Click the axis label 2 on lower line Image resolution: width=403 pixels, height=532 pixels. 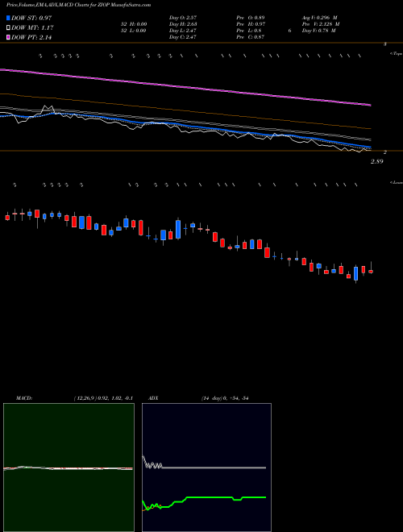coord(385,152)
